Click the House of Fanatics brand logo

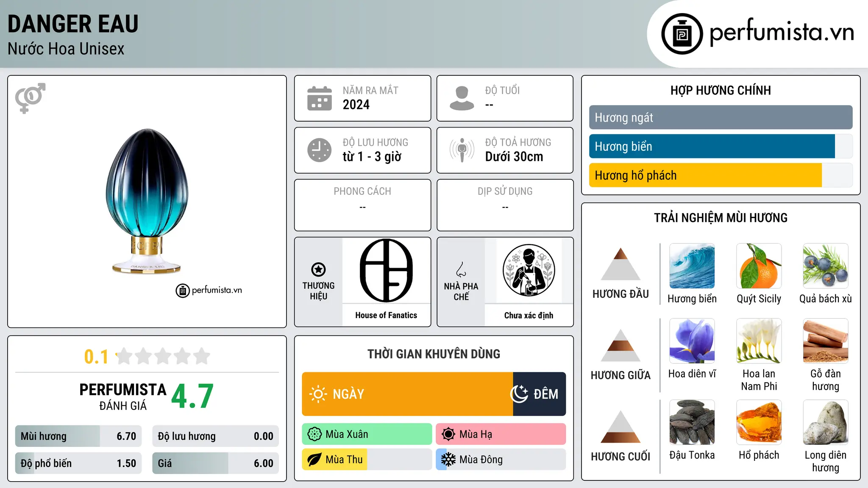(386, 270)
